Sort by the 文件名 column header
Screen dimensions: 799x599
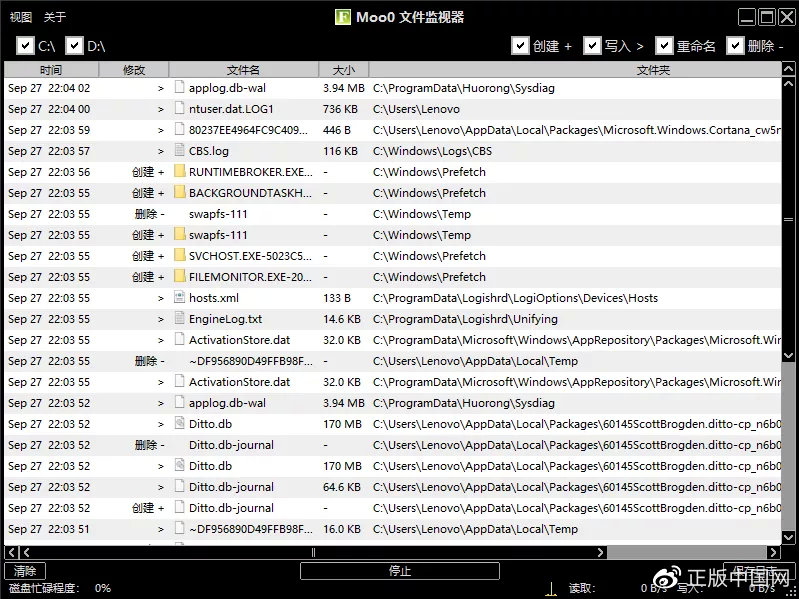coord(244,70)
